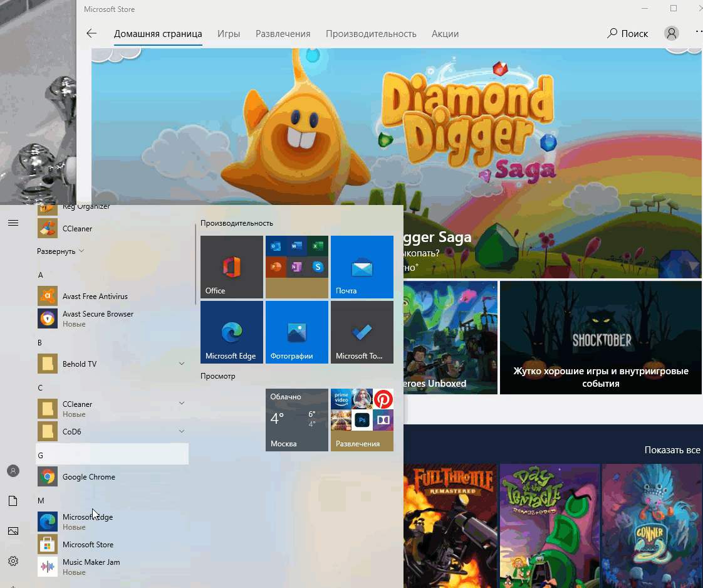Select the Домашняя страница tab
This screenshot has width=703, height=588.
158,34
